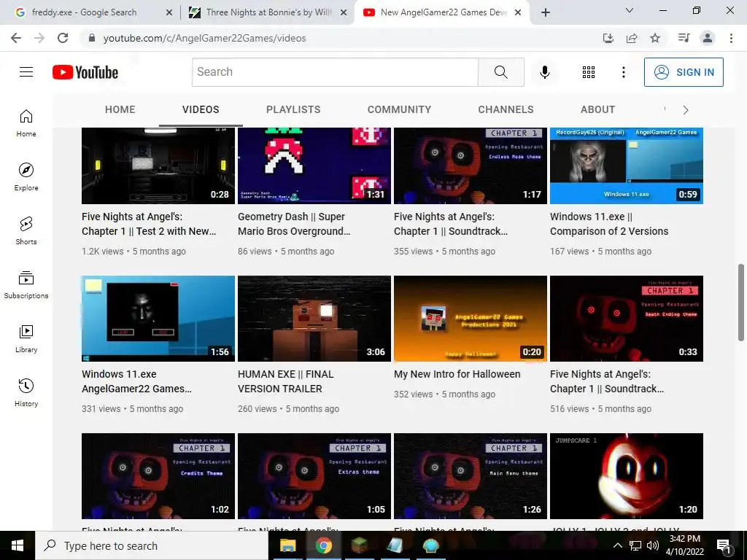Select the VIDEOS channel tab
747x560 pixels.
pos(201,109)
